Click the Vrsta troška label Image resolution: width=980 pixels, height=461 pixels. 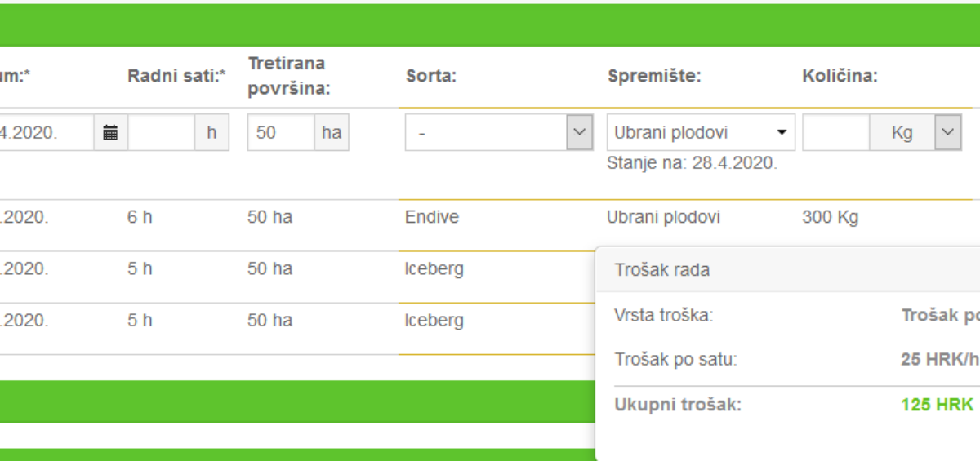coord(664,316)
